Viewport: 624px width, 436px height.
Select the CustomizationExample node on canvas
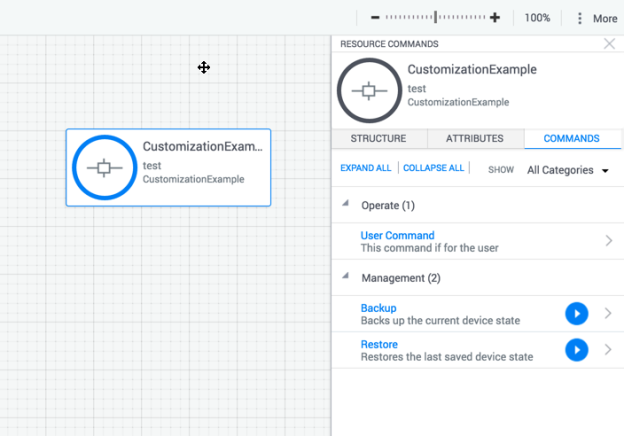pyautogui.click(x=168, y=167)
